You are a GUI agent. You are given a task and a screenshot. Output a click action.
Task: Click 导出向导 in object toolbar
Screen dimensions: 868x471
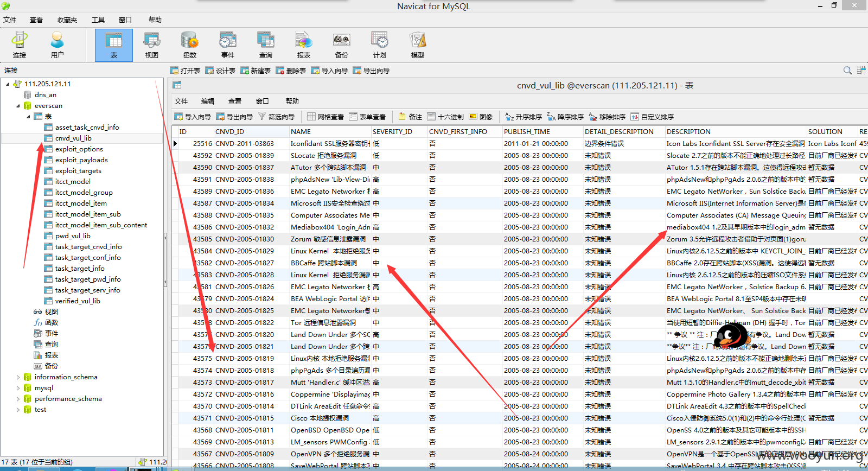[x=371, y=71]
